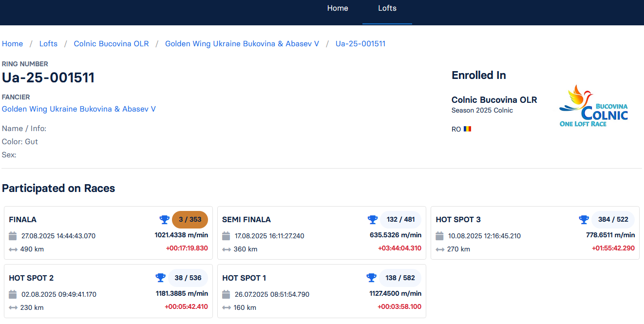Click the 132 / 481 rank badge
This screenshot has height=324, width=644.
click(x=400, y=219)
